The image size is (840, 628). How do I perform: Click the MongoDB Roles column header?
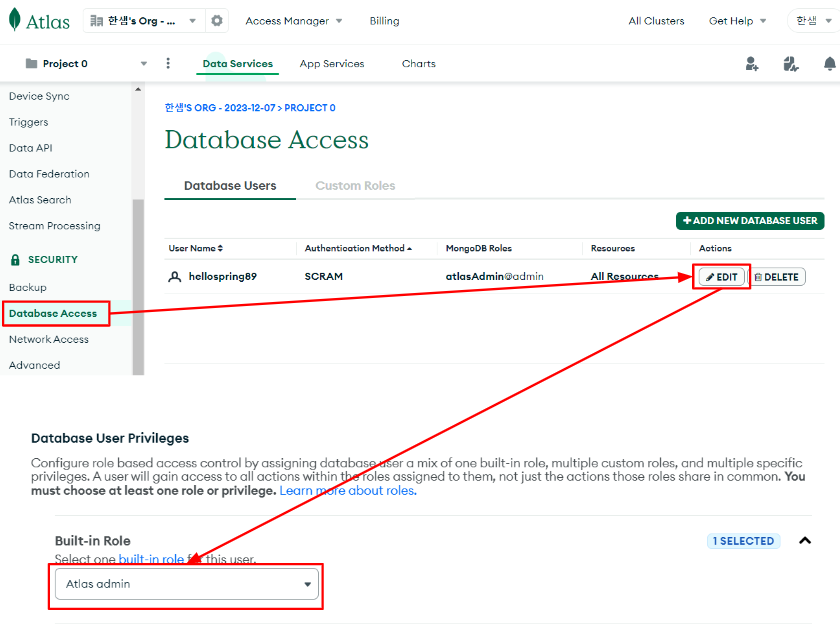[x=478, y=249]
